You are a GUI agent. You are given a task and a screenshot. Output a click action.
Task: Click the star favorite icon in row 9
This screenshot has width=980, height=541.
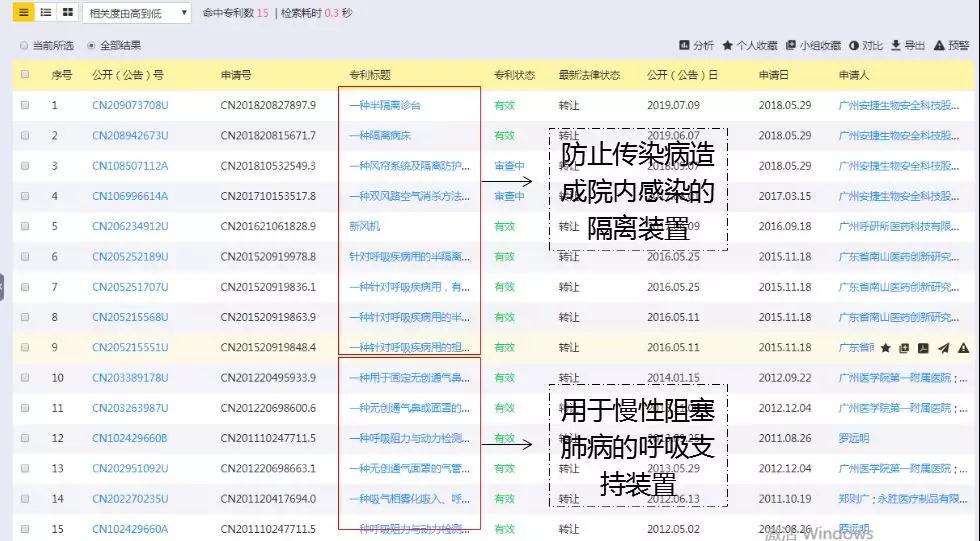pyautogui.click(x=885, y=348)
